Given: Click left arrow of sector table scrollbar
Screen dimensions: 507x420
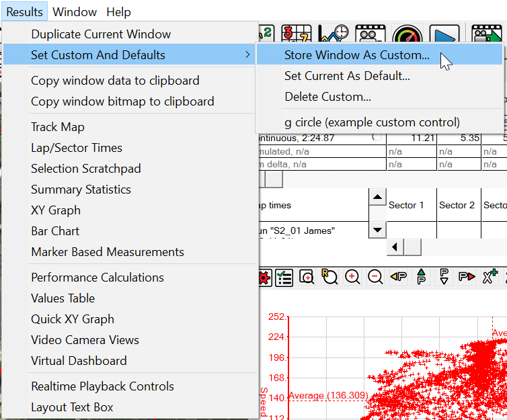Looking at the screenshot, I should click(x=395, y=247).
